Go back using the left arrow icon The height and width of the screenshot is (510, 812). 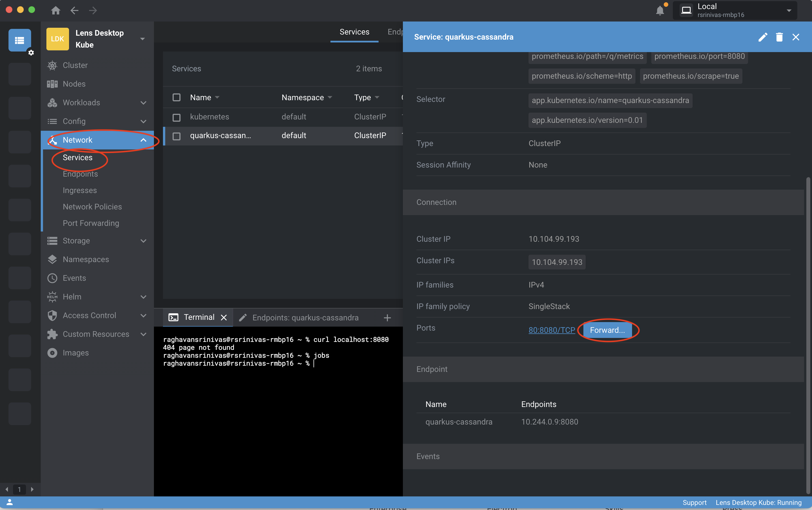[74, 10]
